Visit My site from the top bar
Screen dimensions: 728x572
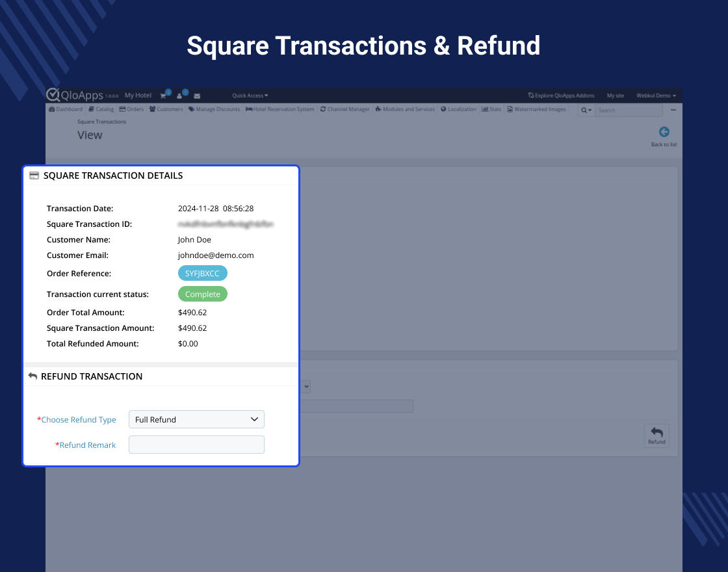[615, 95]
